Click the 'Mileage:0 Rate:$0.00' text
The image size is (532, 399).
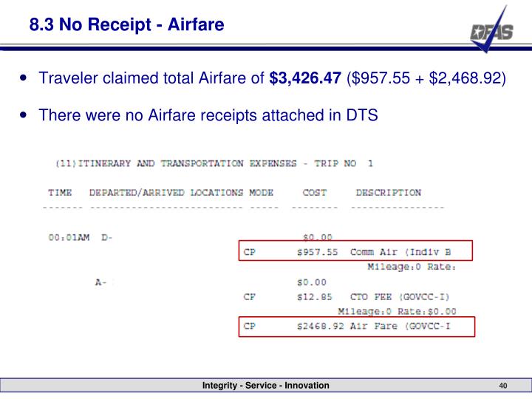pyautogui.click(x=397, y=312)
